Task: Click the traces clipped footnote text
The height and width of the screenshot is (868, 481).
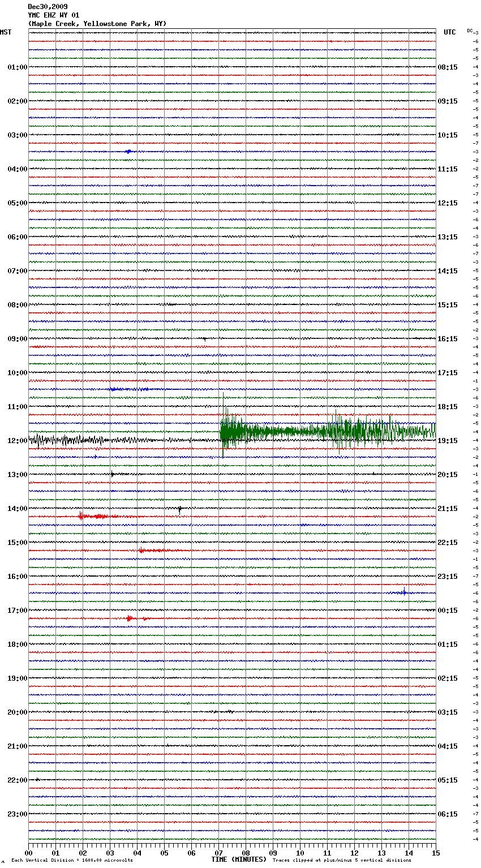Action: tap(342, 860)
